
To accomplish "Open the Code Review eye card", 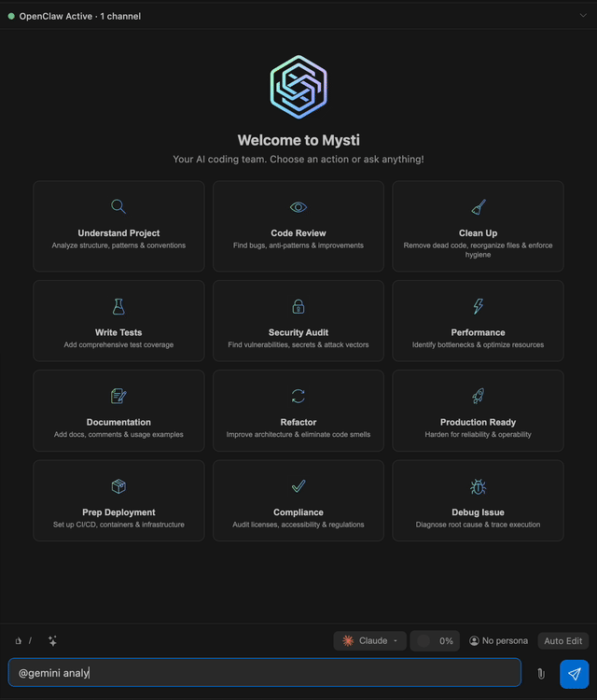I will [298, 227].
